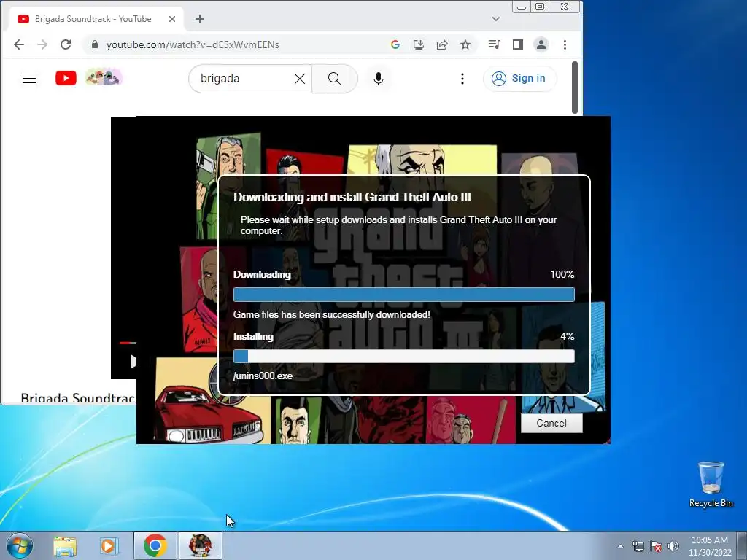Image resolution: width=747 pixels, height=560 pixels.
Task: Click the Installing progress bar
Action: (x=404, y=356)
